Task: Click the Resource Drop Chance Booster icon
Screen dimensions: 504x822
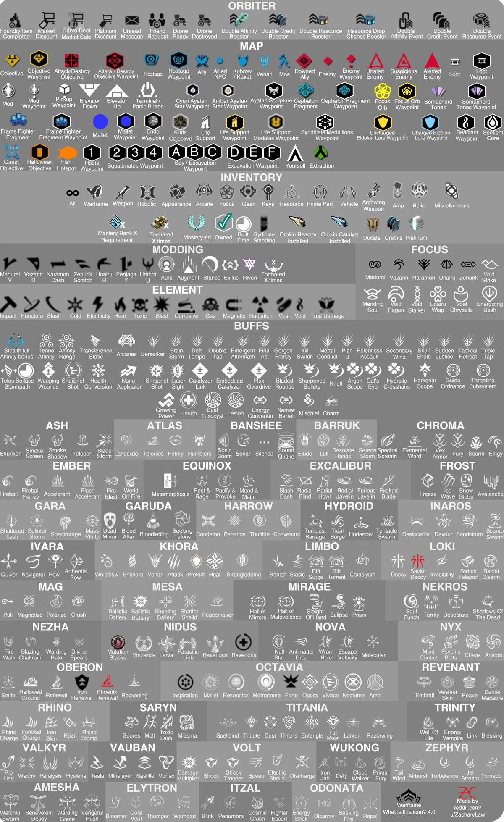Action: pyautogui.click(x=366, y=20)
